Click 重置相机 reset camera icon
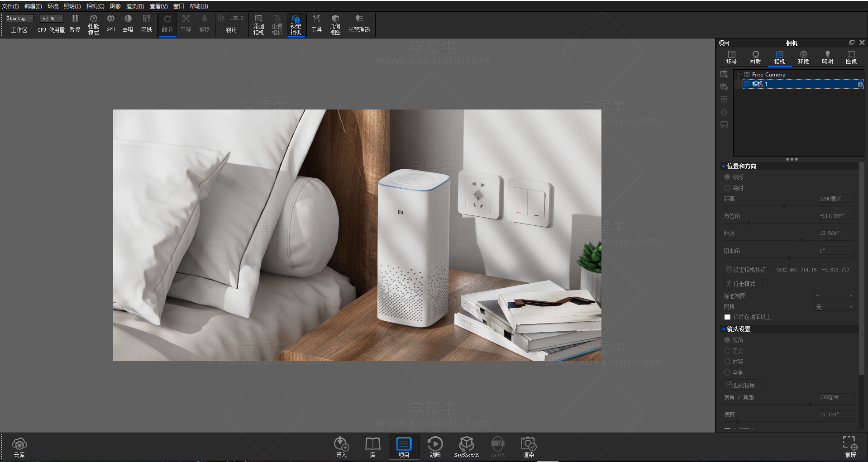Viewport: 868px width, 462px height. [277, 25]
